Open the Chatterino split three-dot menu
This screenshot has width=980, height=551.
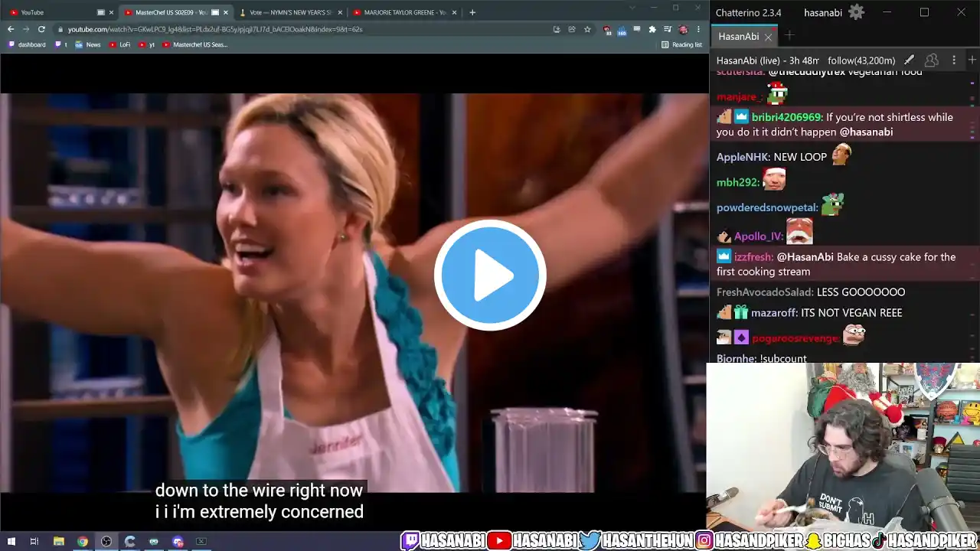pos(953,60)
